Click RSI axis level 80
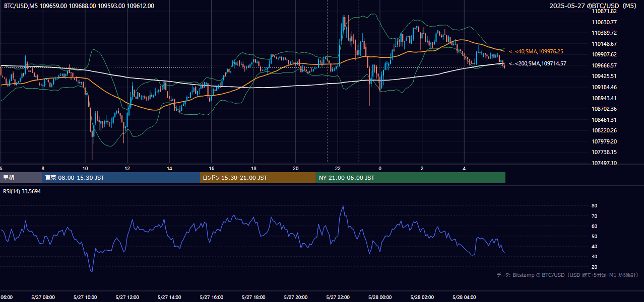Screen dimensions: 644x302 click(595, 206)
